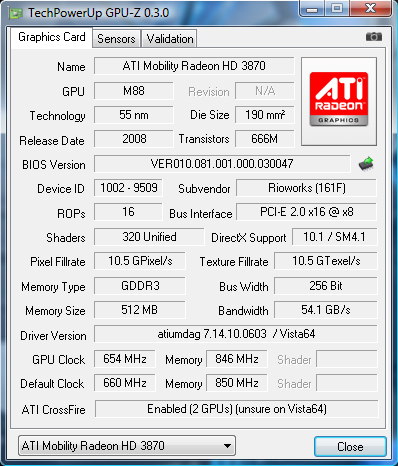The width and height of the screenshot is (398, 466).
Task: Click the 'ATI CrossFire' label
Action: click(x=53, y=410)
